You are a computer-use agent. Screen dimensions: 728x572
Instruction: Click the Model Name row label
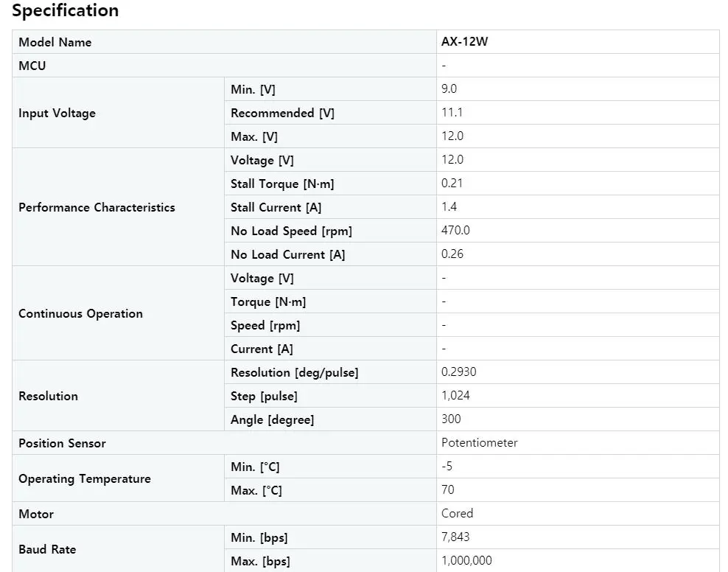tap(55, 42)
